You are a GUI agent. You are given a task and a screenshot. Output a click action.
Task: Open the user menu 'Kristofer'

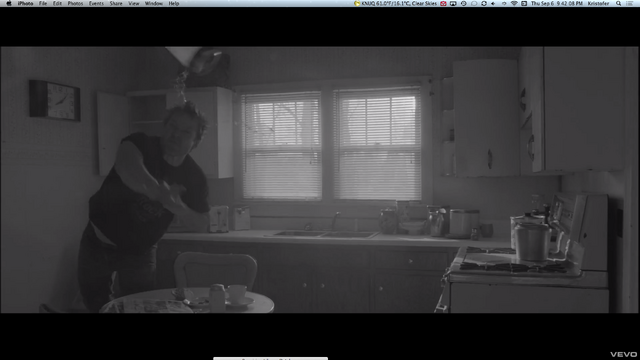(598, 3)
